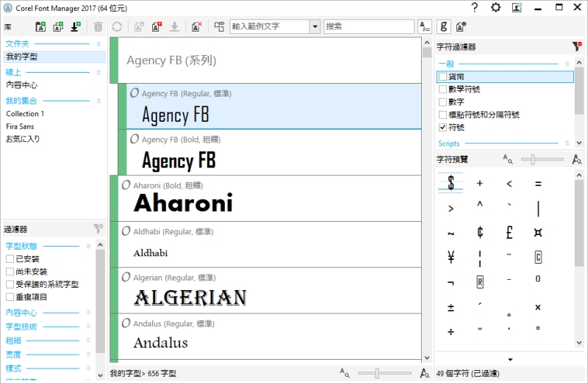Open the sample text dropdown arrow
The width and height of the screenshot is (588, 384).
coord(315,26)
